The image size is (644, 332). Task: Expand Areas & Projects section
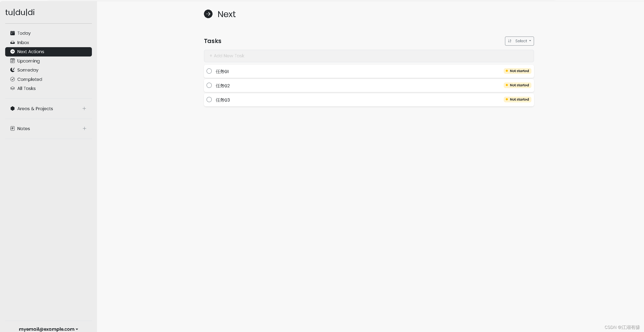tap(35, 109)
